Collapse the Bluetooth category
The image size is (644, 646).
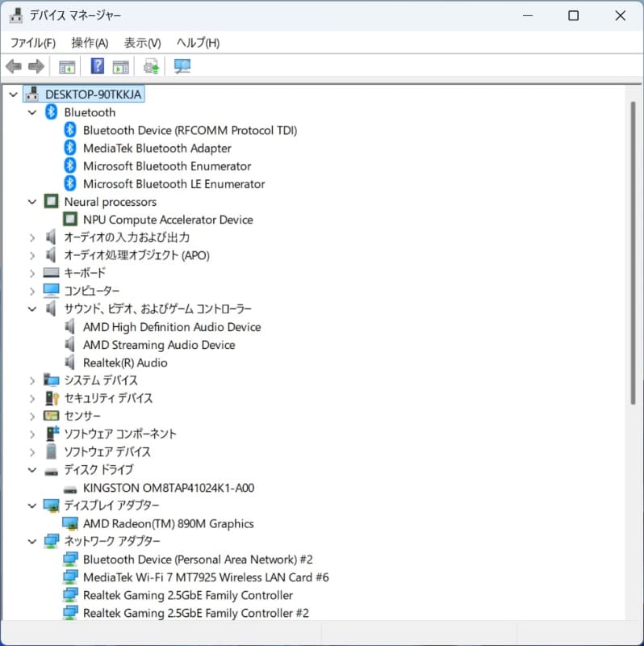point(32,112)
